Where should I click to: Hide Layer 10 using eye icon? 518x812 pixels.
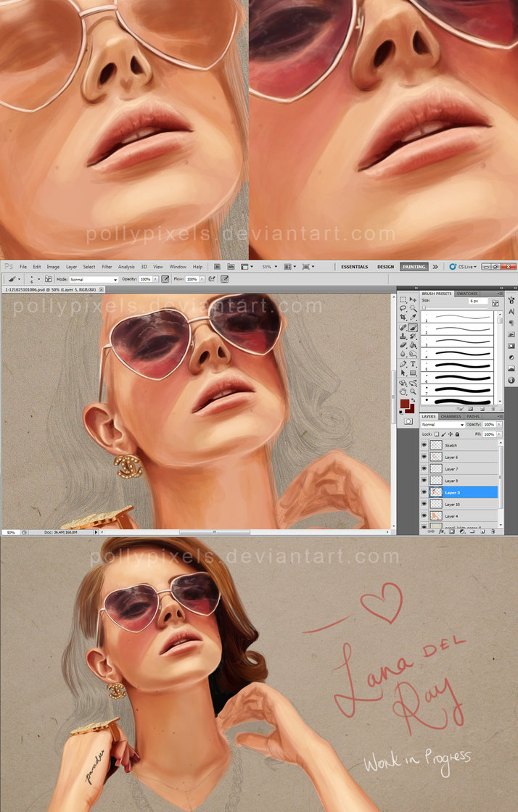(424, 504)
